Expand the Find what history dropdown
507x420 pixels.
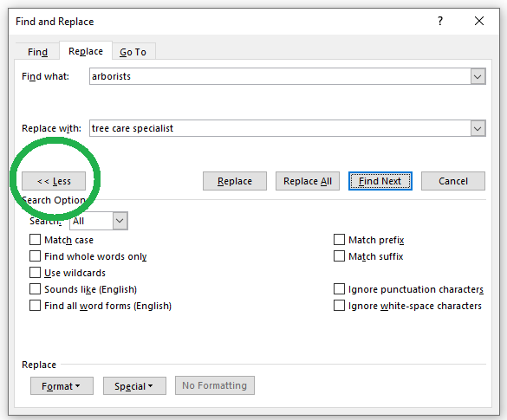tap(478, 76)
